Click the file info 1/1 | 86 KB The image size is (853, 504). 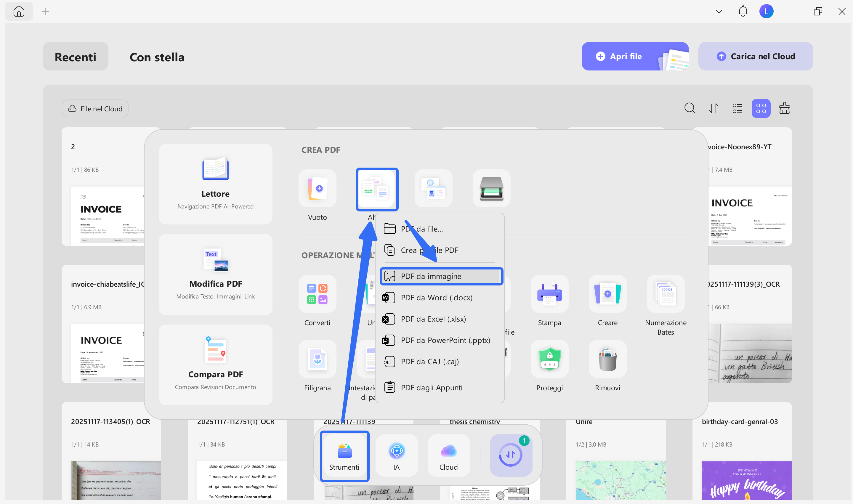coord(85,169)
